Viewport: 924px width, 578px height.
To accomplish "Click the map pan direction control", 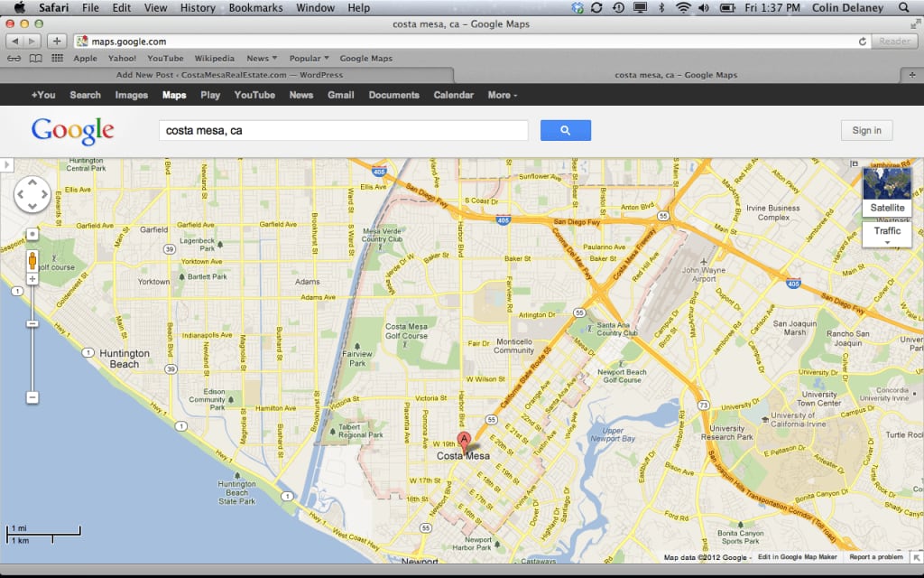I will [32, 194].
